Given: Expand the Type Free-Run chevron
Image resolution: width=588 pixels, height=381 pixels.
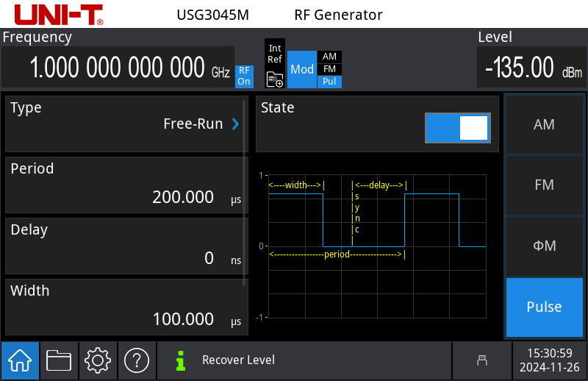Looking at the screenshot, I should pos(236,124).
